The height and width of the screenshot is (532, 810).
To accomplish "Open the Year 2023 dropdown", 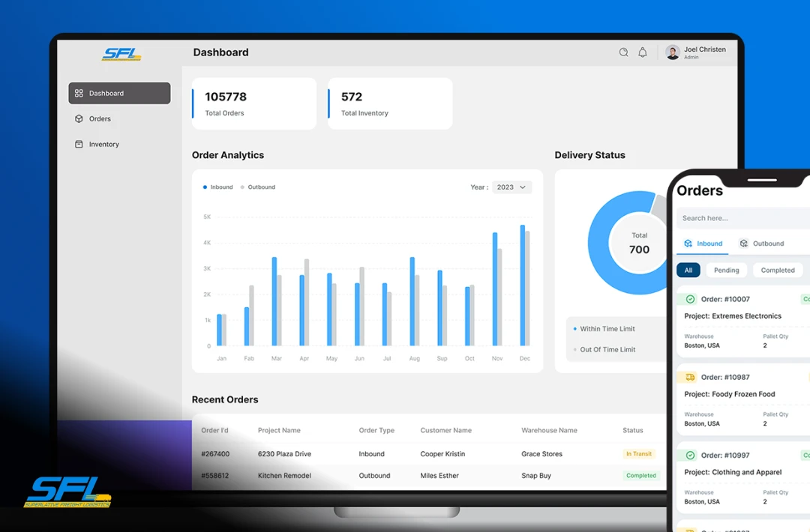I will point(511,187).
